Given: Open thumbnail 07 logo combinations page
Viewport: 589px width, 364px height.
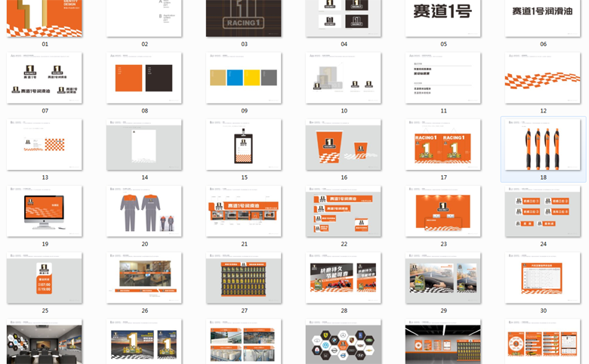Looking at the screenshot, I should tap(45, 78).
